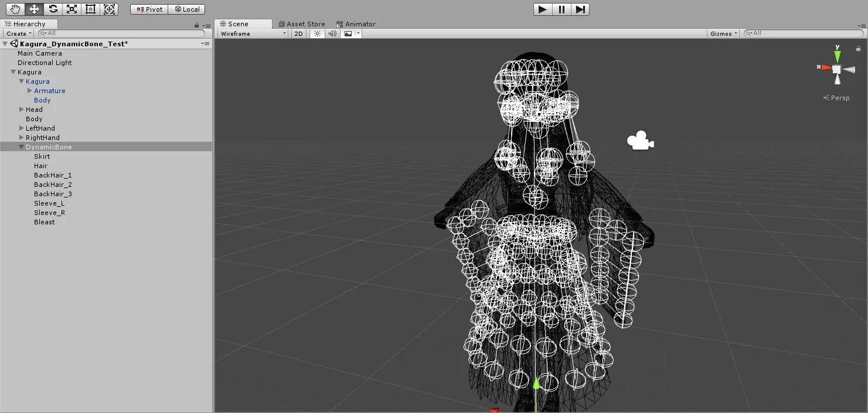Image resolution: width=868 pixels, height=413 pixels.
Task: Open the Hierarchy panel options menu
Action: [206, 25]
